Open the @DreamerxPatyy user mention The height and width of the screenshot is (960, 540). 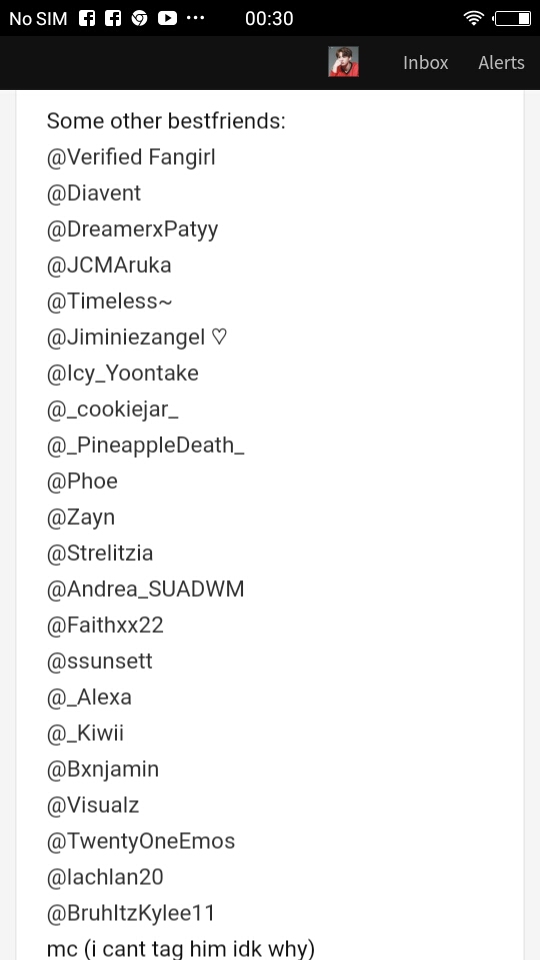[x=132, y=230]
